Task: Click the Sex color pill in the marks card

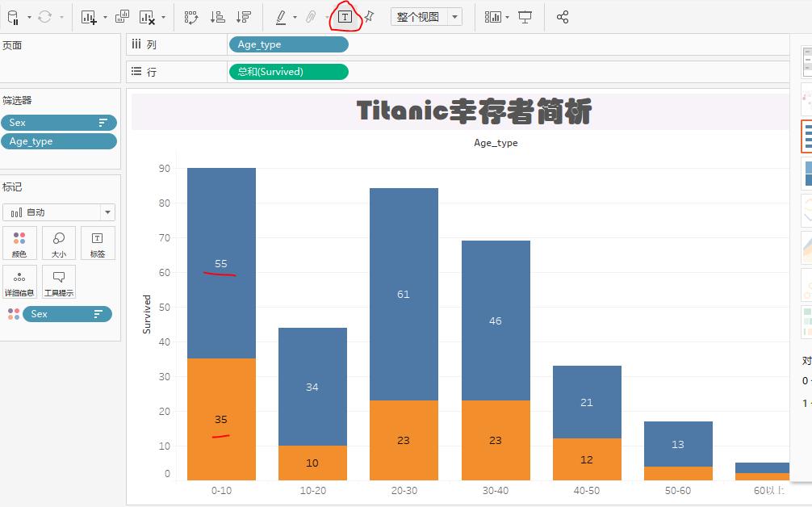Action: [x=67, y=314]
